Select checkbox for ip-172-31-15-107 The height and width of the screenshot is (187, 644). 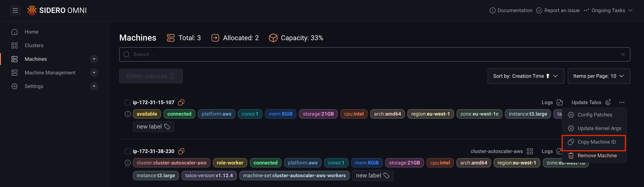pos(128,102)
